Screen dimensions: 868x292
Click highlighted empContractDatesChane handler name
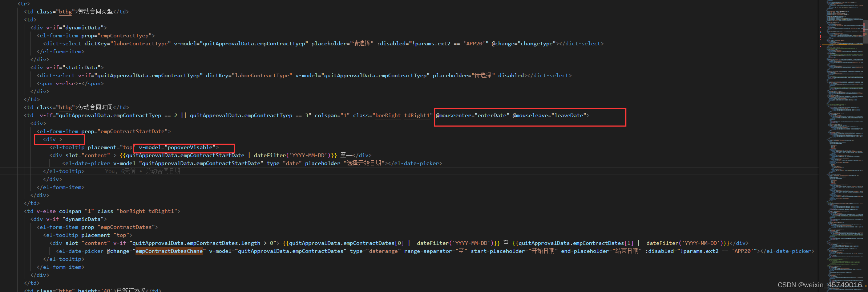coord(169,251)
